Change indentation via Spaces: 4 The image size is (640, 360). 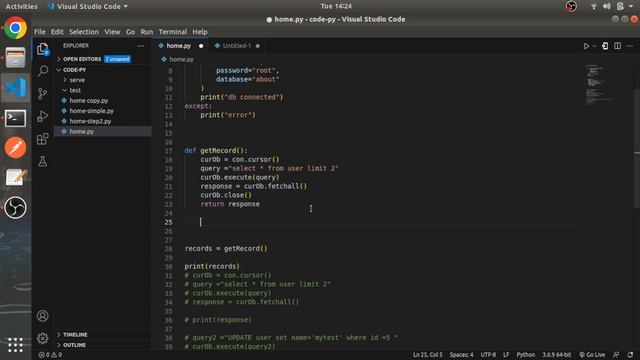click(x=462, y=355)
